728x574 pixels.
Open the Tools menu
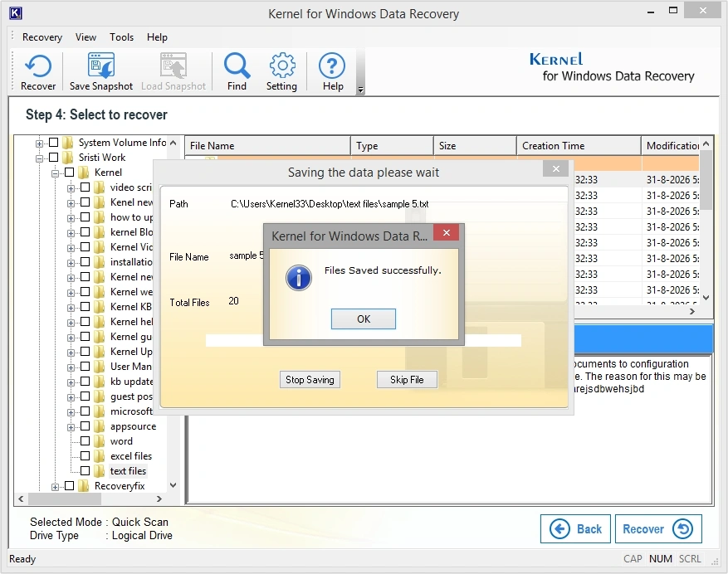(122, 37)
